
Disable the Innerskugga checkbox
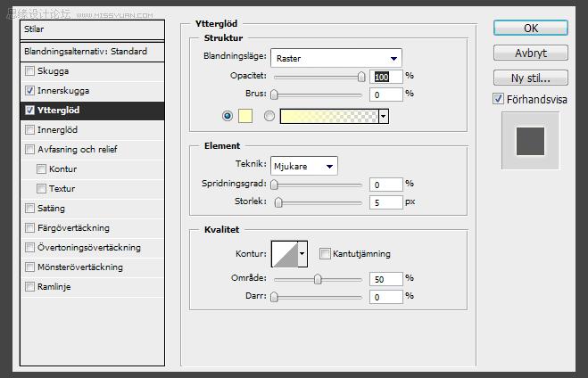coord(30,91)
